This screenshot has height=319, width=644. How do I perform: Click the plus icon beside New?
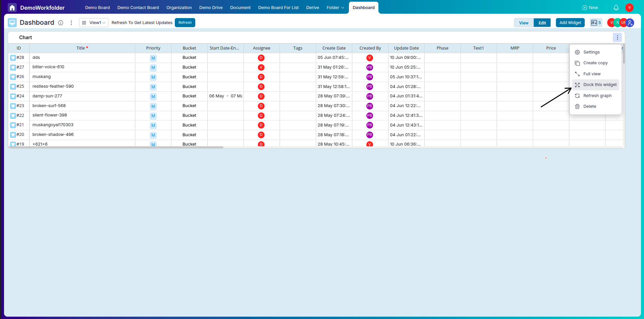585,8
